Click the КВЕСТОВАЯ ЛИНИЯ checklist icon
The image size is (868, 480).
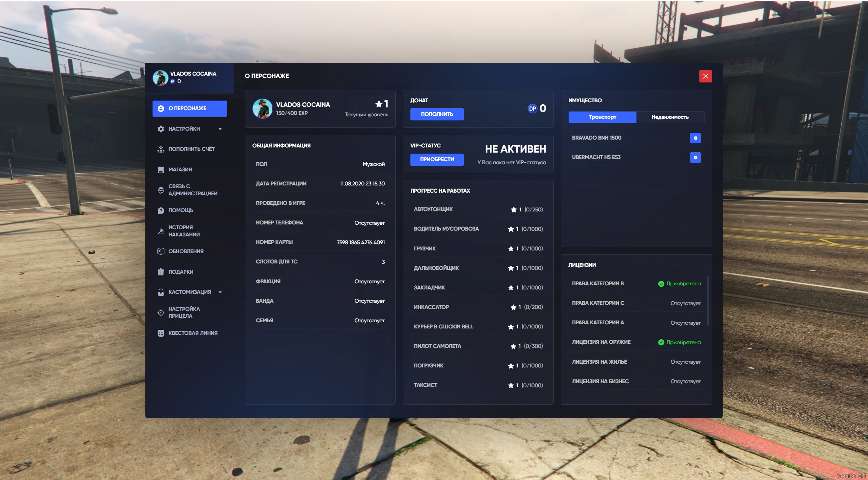[161, 333]
